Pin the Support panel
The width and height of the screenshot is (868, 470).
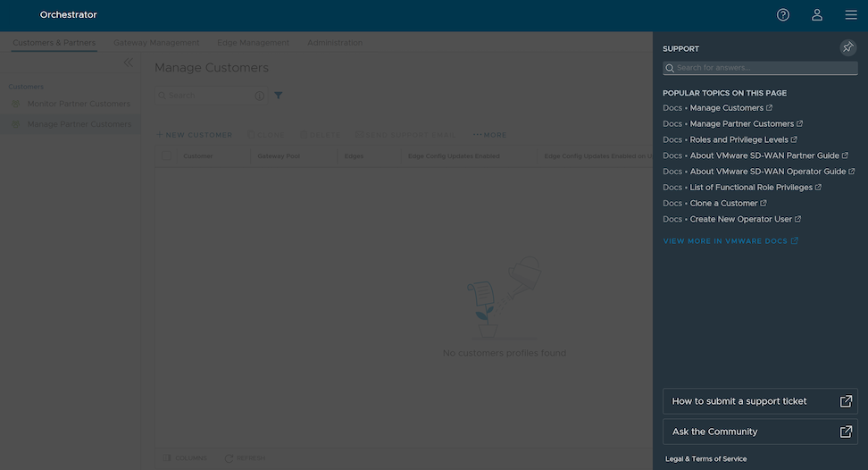point(847,48)
